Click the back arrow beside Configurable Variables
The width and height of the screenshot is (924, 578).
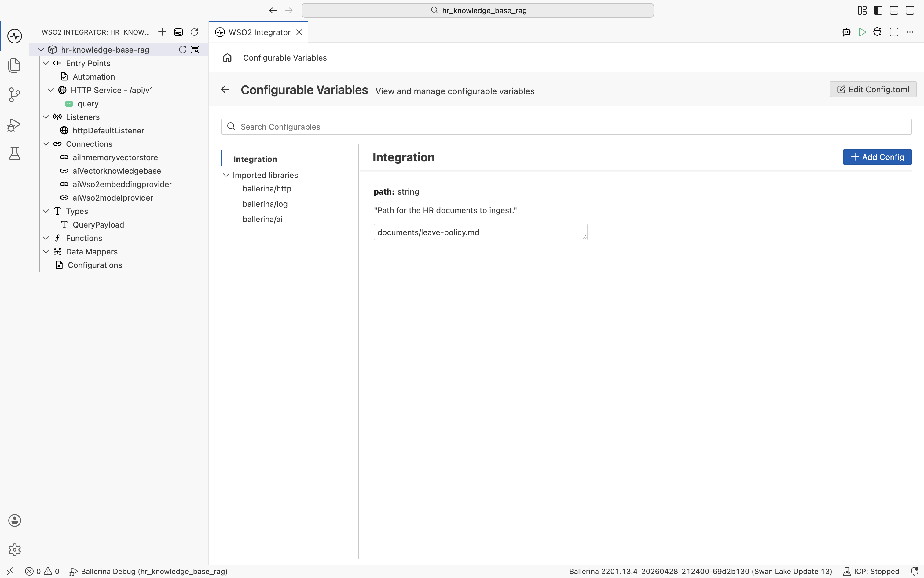pos(225,89)
